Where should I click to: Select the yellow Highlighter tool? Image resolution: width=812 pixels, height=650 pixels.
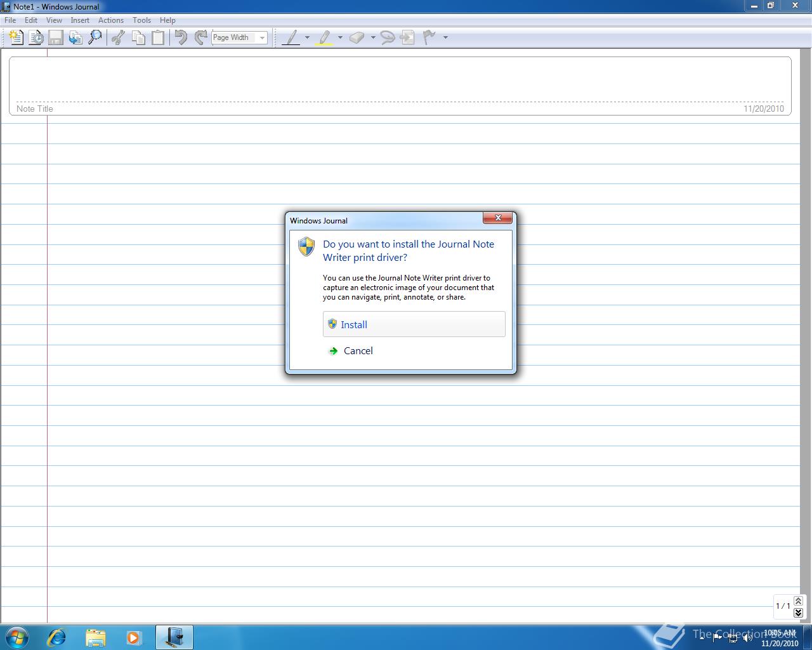324,37
